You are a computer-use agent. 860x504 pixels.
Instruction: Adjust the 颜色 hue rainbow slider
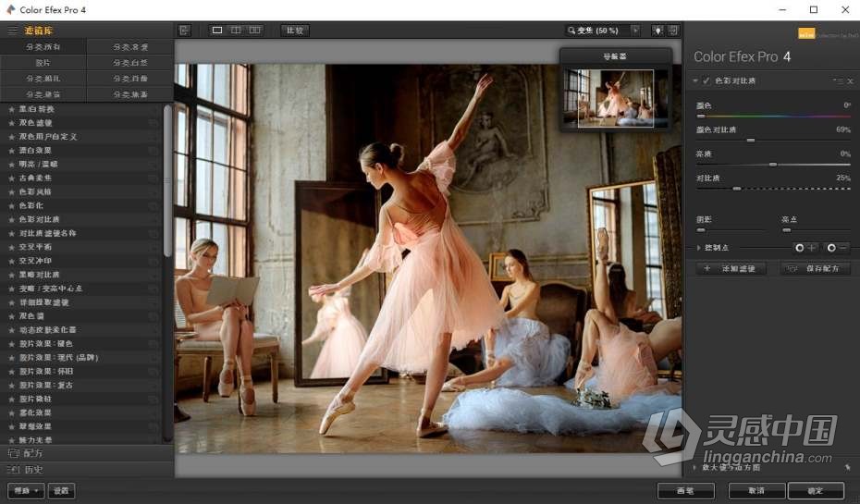(773, 117)
